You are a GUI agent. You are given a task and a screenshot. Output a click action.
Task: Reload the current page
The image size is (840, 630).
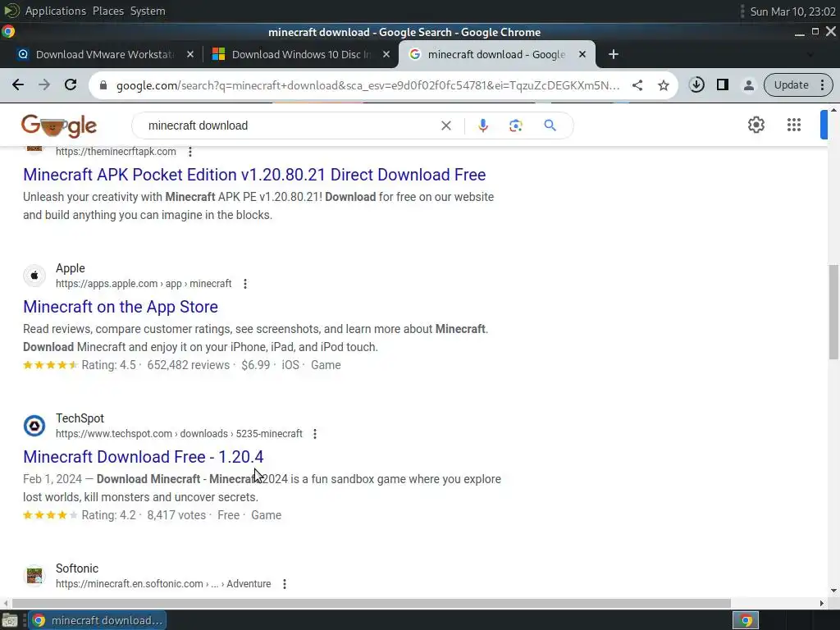(x=71, y=84)
